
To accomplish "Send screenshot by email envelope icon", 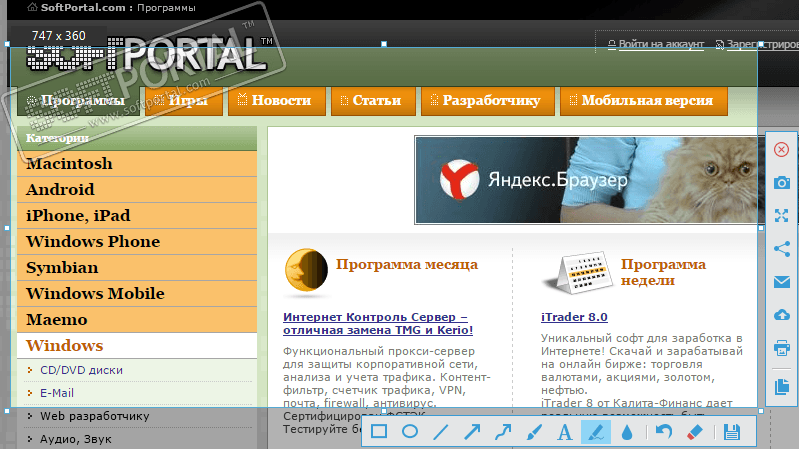I will (782, 282).
